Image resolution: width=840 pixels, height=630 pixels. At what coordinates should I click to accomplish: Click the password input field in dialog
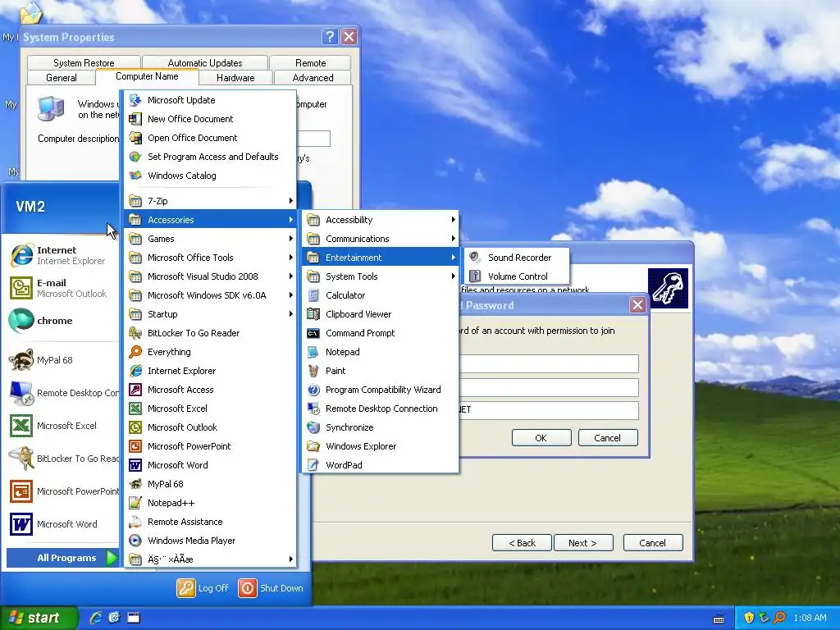(x=549, y=387)
